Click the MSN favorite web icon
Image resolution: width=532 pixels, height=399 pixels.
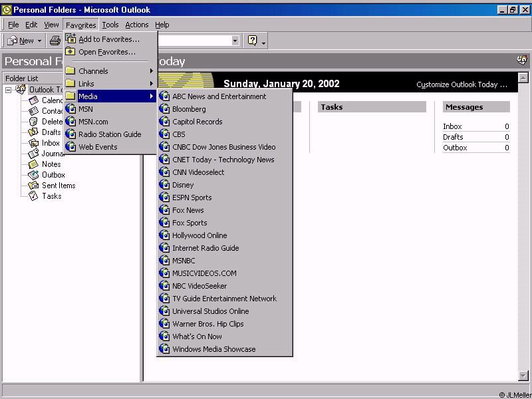(70, 108)
